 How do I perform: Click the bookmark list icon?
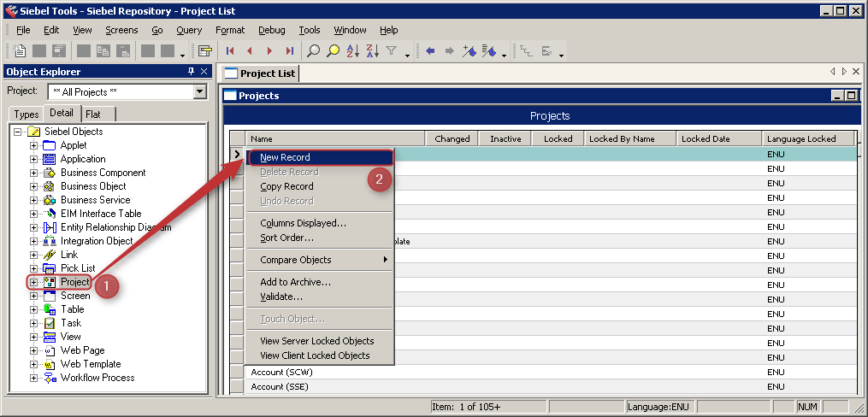tap(489, 51)
